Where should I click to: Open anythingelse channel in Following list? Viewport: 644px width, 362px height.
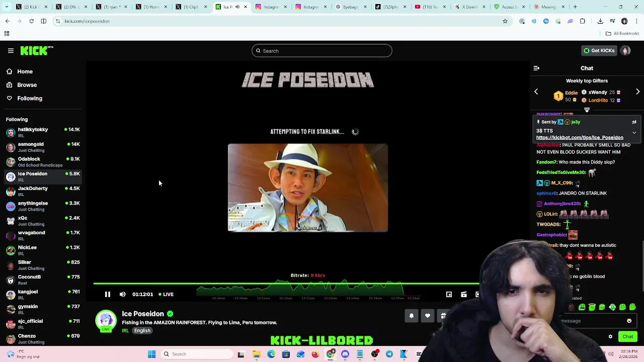43,206
